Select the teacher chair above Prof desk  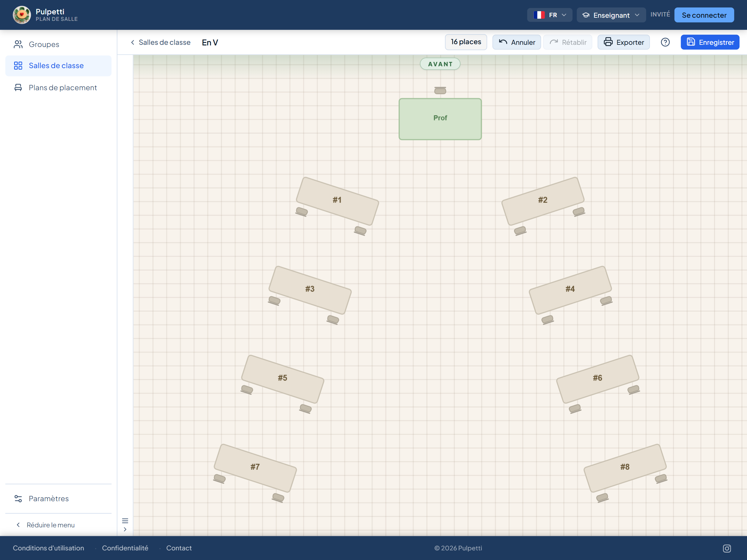[440, 91]
